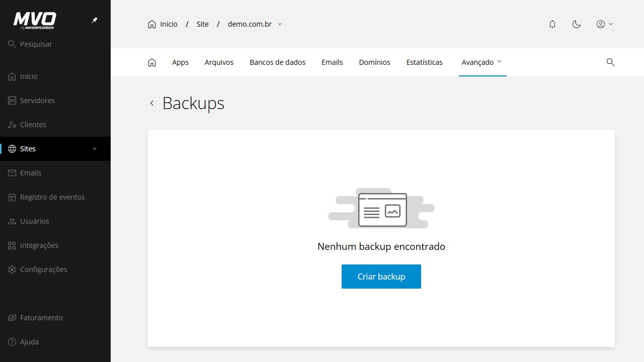Viewport: 644px width, 362px height.
Task: Open Servidores in the sidebar
Action: pos(55,101)
